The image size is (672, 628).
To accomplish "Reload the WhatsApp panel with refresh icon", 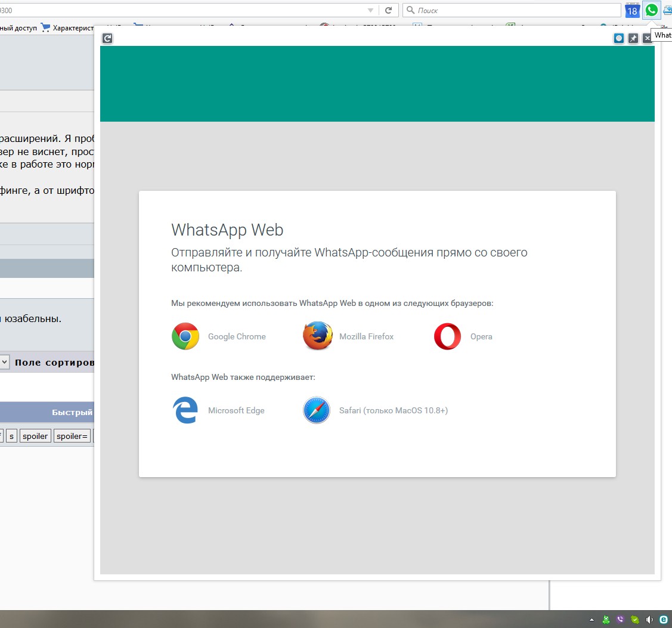I will [107, 39].
